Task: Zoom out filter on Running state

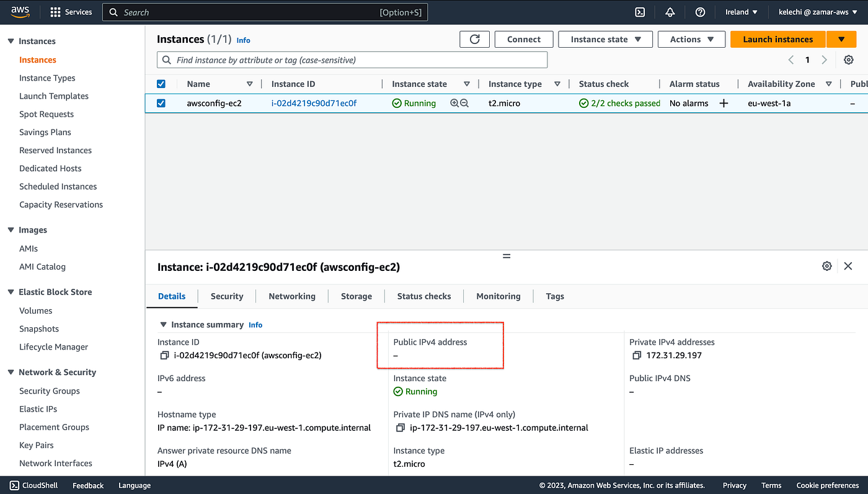Action: pos(464,104)
